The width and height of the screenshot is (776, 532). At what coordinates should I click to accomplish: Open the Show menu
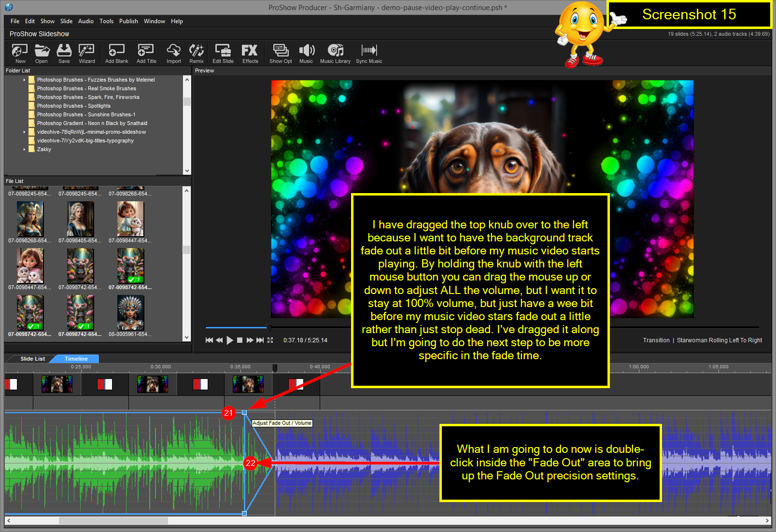pyautogui.click(x=47, y=21)
